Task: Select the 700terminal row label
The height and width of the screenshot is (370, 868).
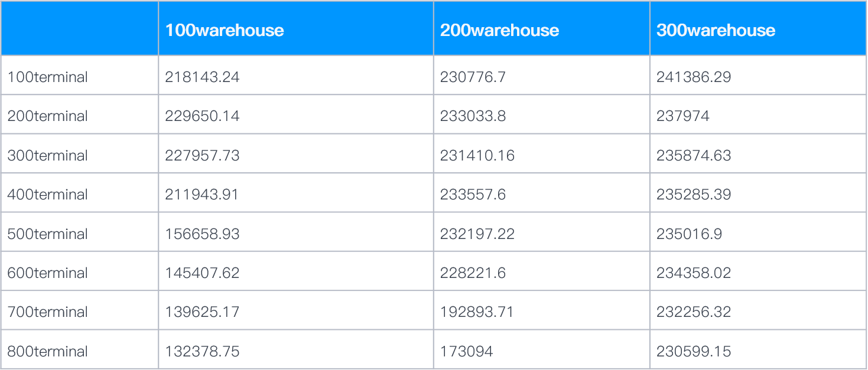Action: pos(47,312)
